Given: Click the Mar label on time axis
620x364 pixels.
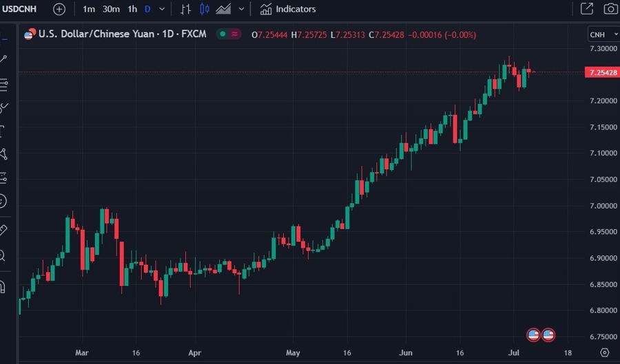Looking at the screenshot, I should coord(82,352).
